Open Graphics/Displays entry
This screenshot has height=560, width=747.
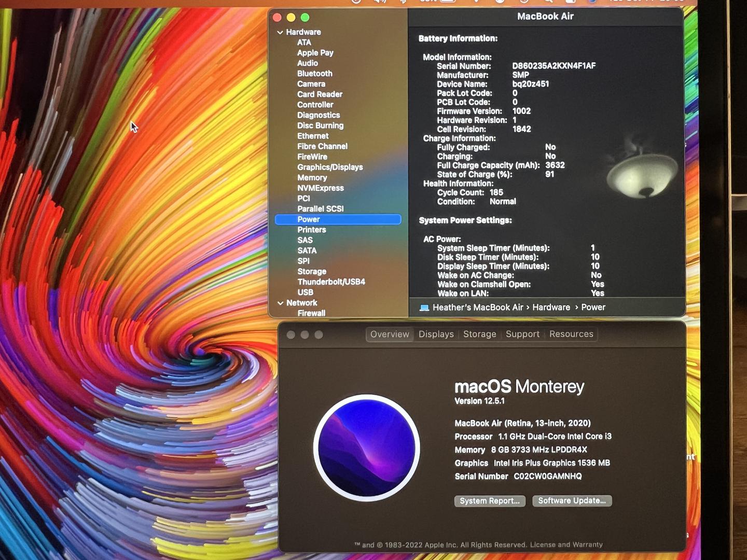[x=330, y=167]
